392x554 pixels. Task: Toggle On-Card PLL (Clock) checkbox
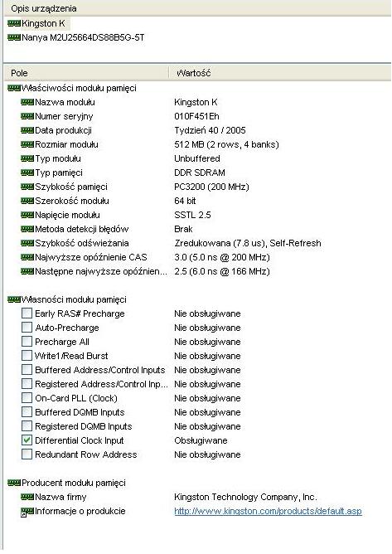[x=27, y=398]
